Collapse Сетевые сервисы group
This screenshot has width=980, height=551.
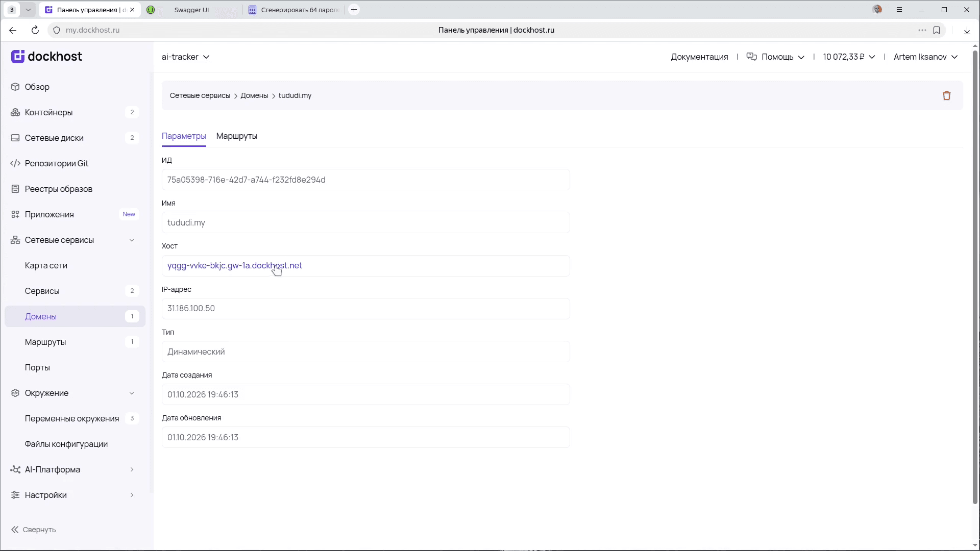click(75, 240)
